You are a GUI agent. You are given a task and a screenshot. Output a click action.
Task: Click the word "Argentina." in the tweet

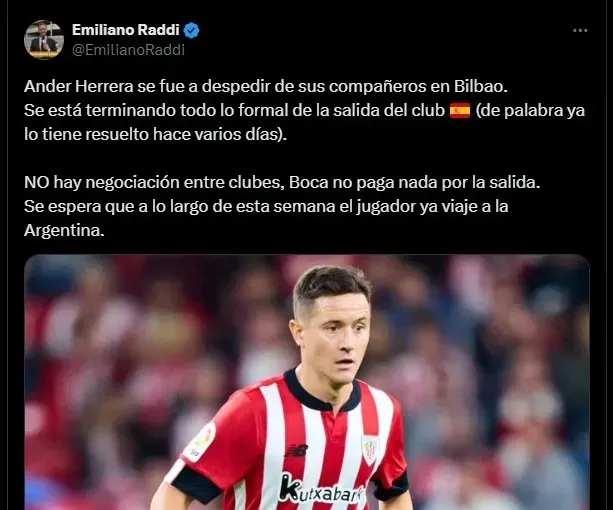64,231
